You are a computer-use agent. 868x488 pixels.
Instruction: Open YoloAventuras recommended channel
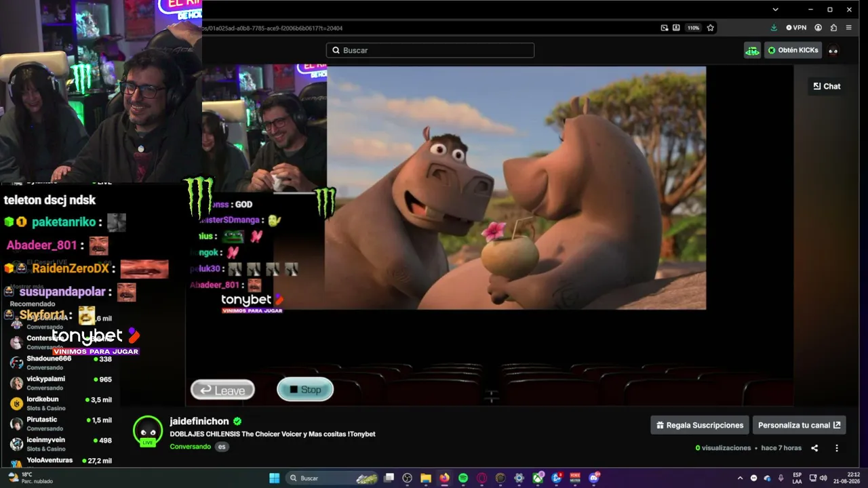coord(61,462)
